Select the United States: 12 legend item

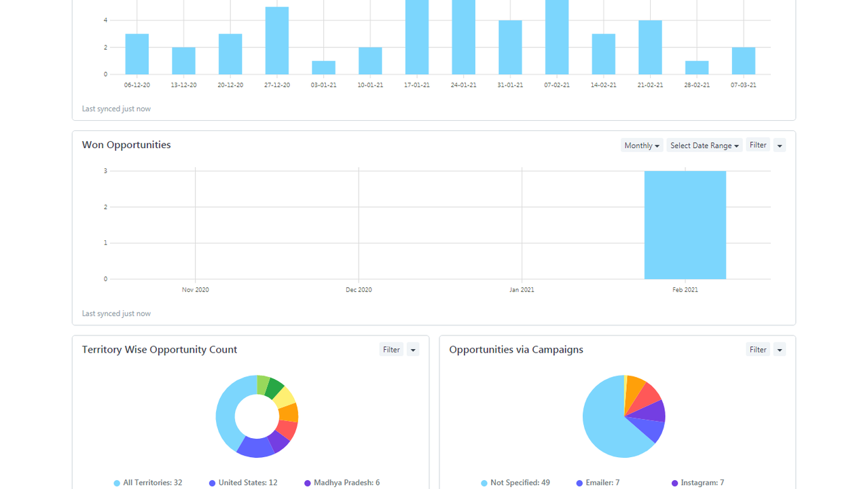pos(243,483)
